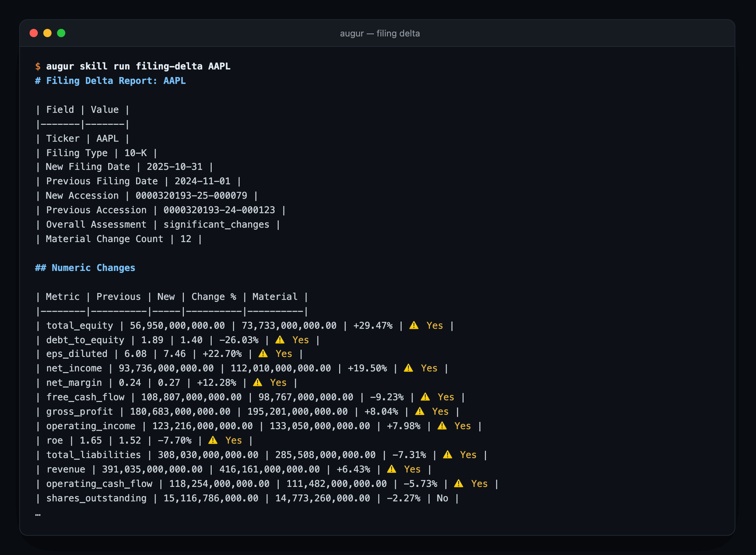Click the warning icon on net_income row
The image size is (756, 555).
pos(409,368)
